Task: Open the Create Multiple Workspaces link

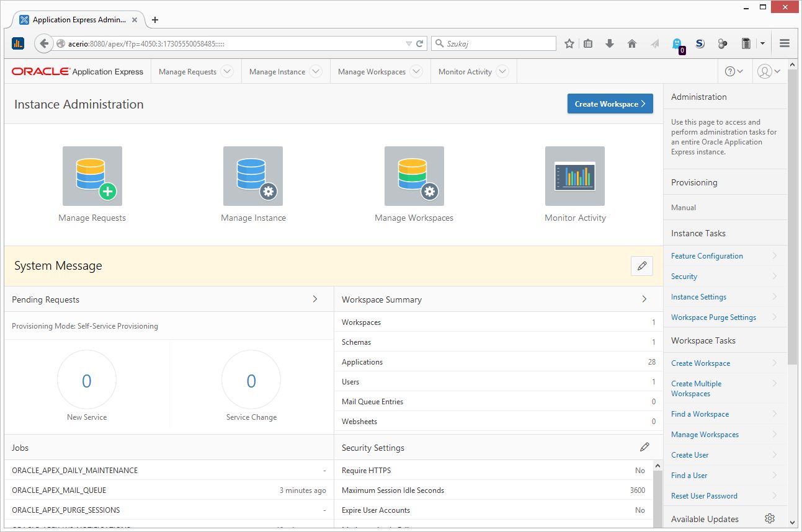Action: (x=696, y=389)
